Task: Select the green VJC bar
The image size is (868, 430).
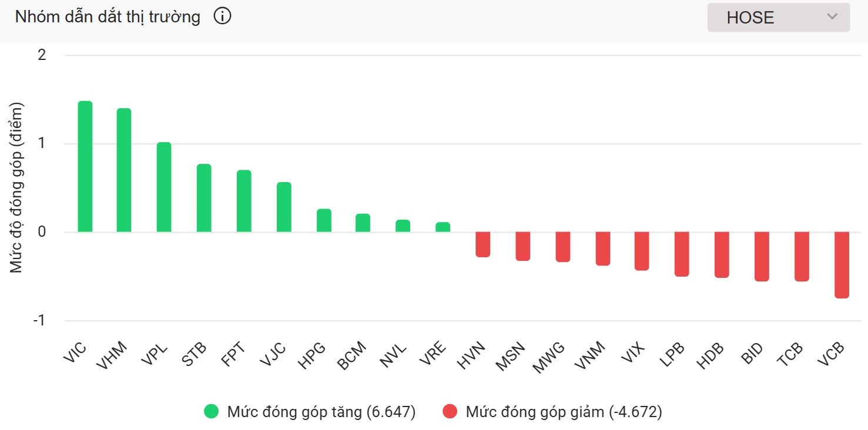Action: pyautogui.click(x=284, y=207)
